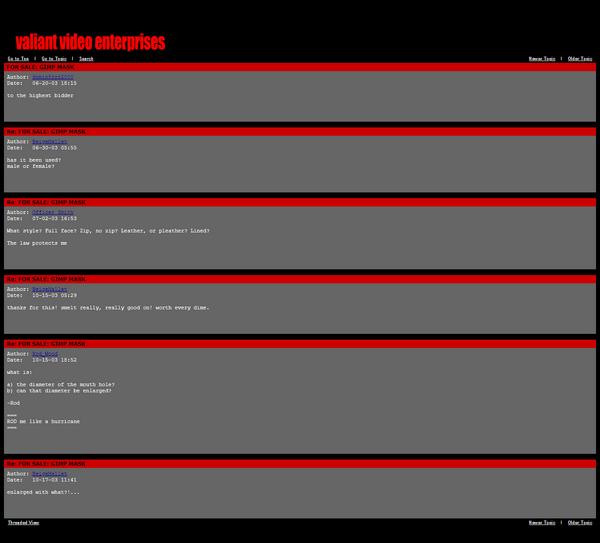Select the line 'male or female?'

pos(31,166)
